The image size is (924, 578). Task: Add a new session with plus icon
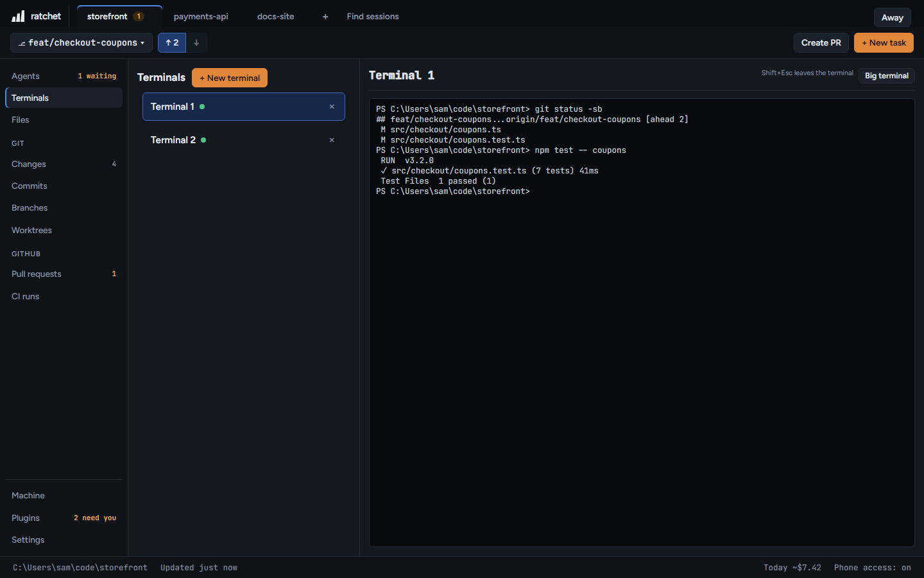pyautogui.click(x=325, y=17)
